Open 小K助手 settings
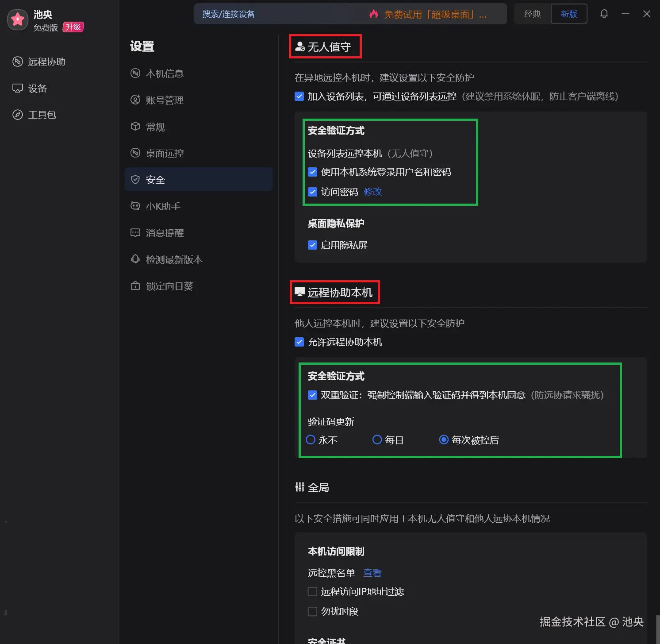The width and height of the screenshot is (660, 644). pyautogui.click(x=163, y=206)
